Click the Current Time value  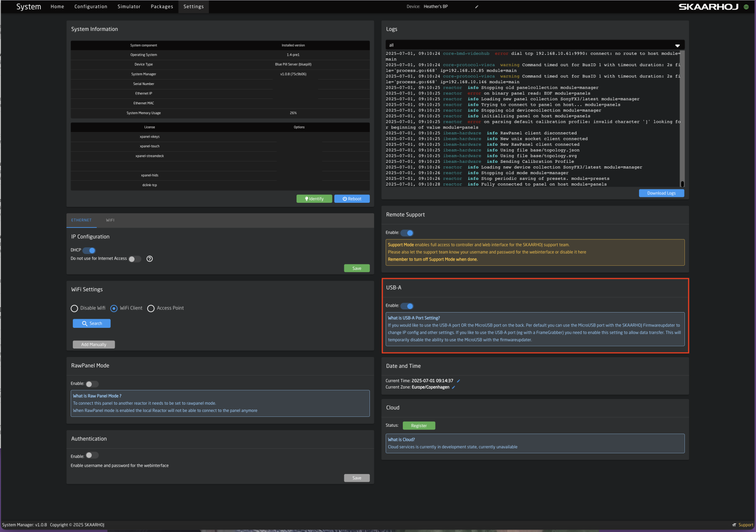[432, 381]
